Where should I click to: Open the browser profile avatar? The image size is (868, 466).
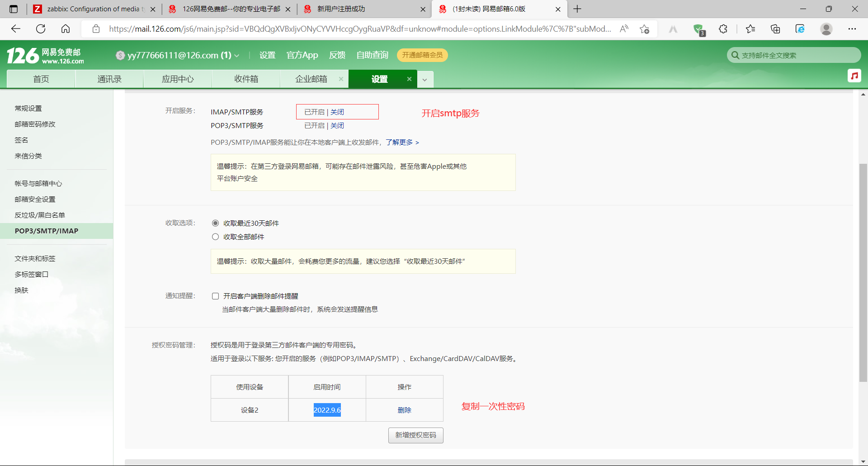[826, 29]
